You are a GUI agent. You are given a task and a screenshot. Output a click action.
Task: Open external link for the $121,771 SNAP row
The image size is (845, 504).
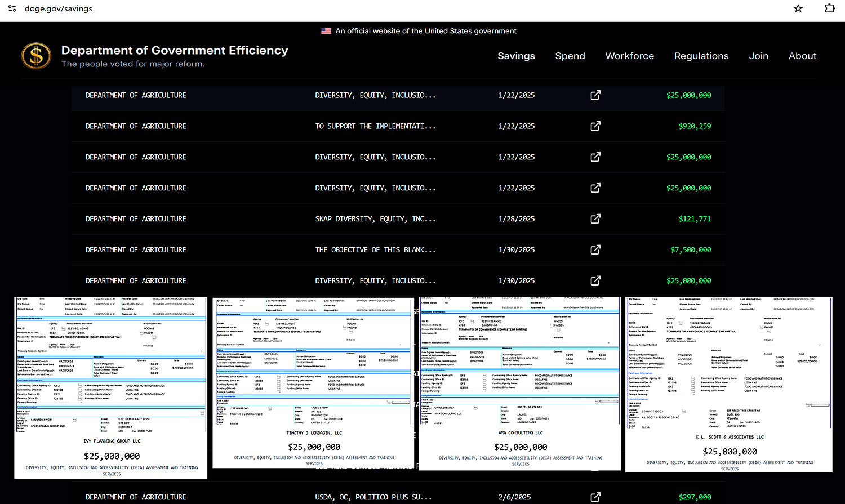595,219
